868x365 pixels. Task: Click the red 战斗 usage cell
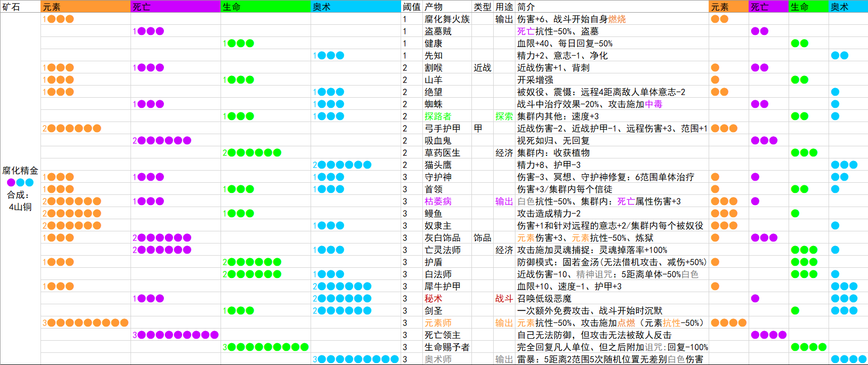click(504, 298)
